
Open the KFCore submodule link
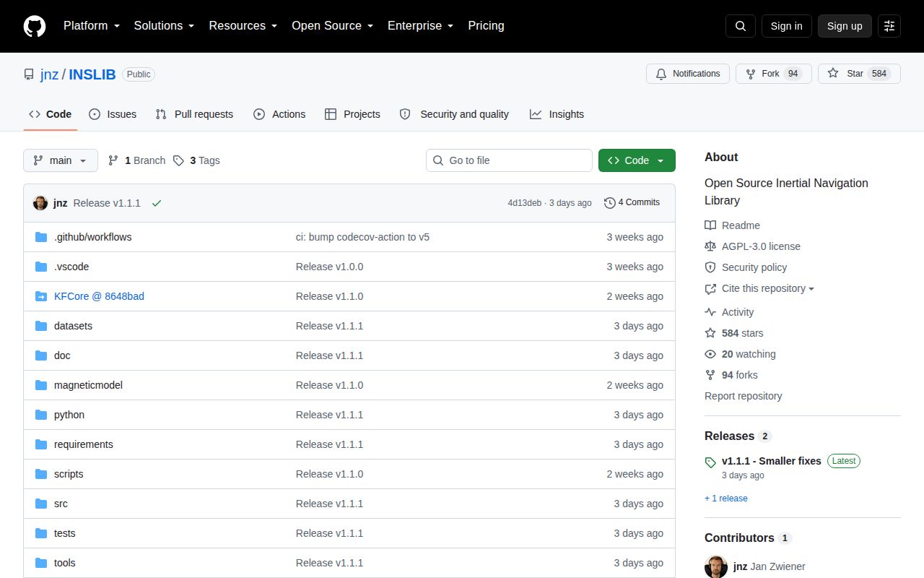pyautogui.click(x=99, y=296)
